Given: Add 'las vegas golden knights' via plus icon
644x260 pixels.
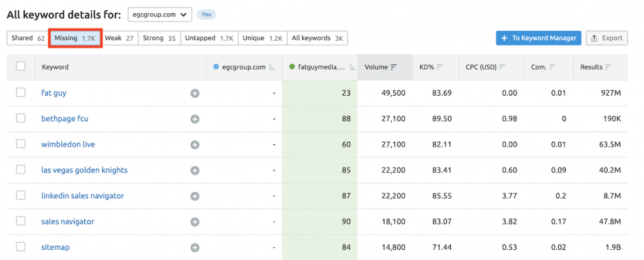Looking at the screenshot, I should [194, 171].
